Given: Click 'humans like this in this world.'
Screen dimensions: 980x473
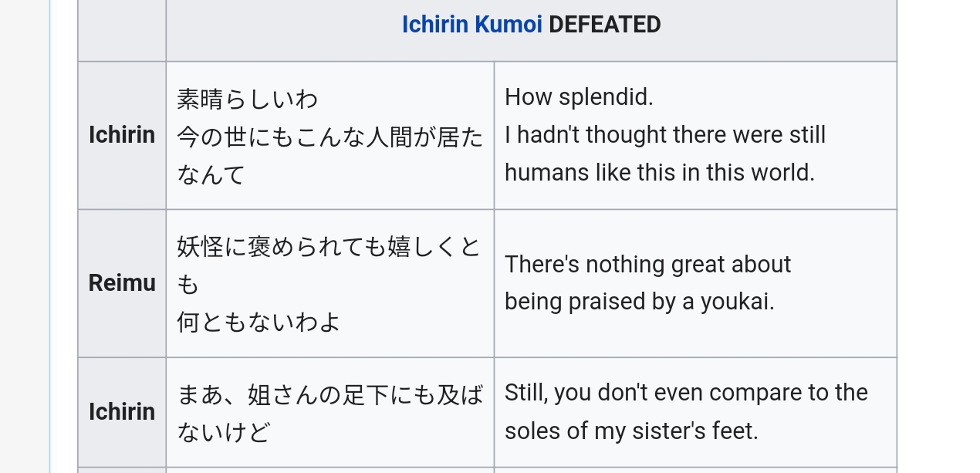Looking at the screenshot, I should 659,173.
